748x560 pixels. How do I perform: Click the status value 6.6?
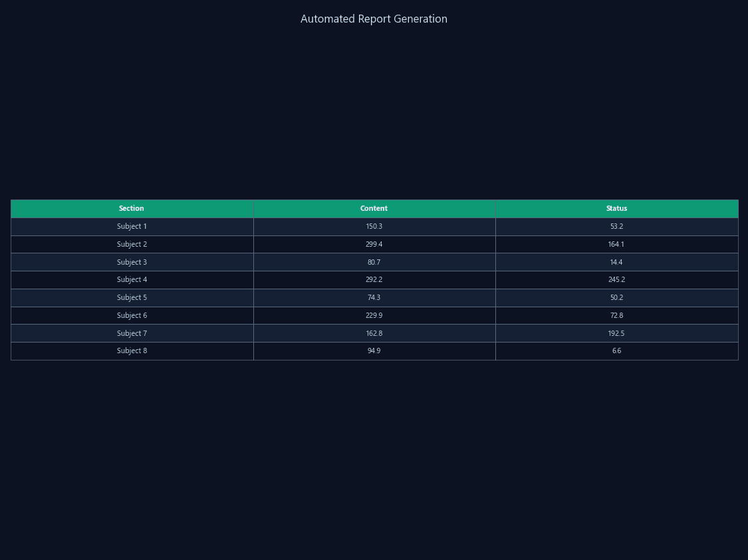(617, 351)
